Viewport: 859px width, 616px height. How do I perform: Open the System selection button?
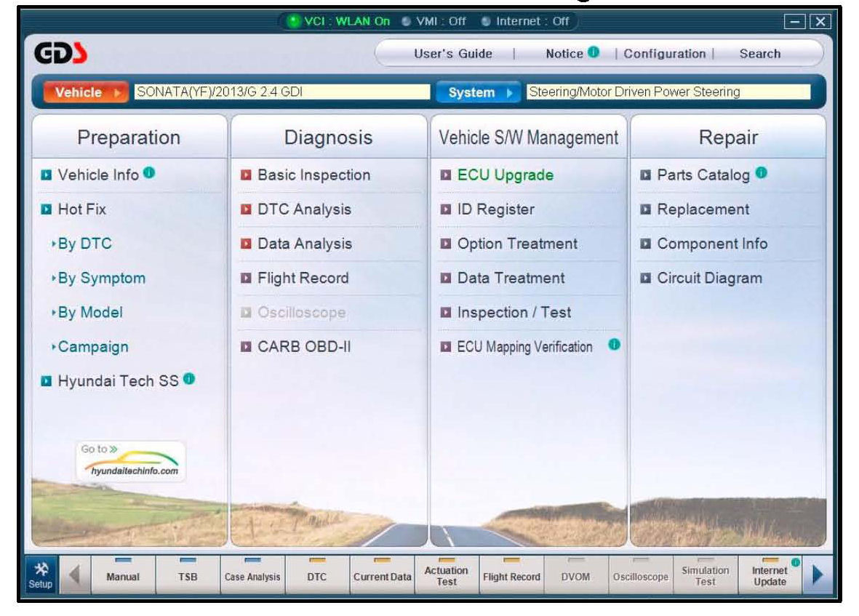479,92
